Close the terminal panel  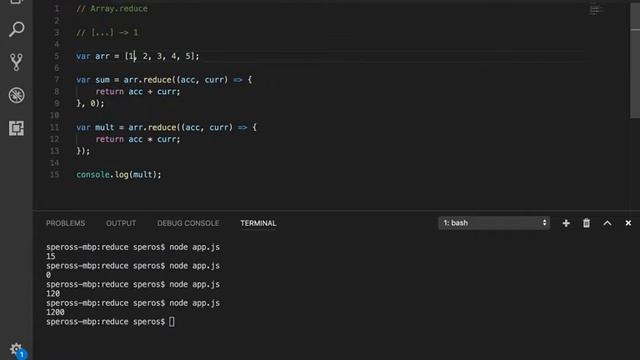coord(628,223)
